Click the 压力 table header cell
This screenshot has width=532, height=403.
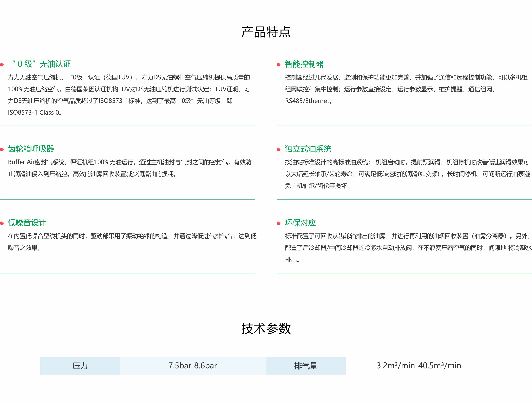point(80,366)
